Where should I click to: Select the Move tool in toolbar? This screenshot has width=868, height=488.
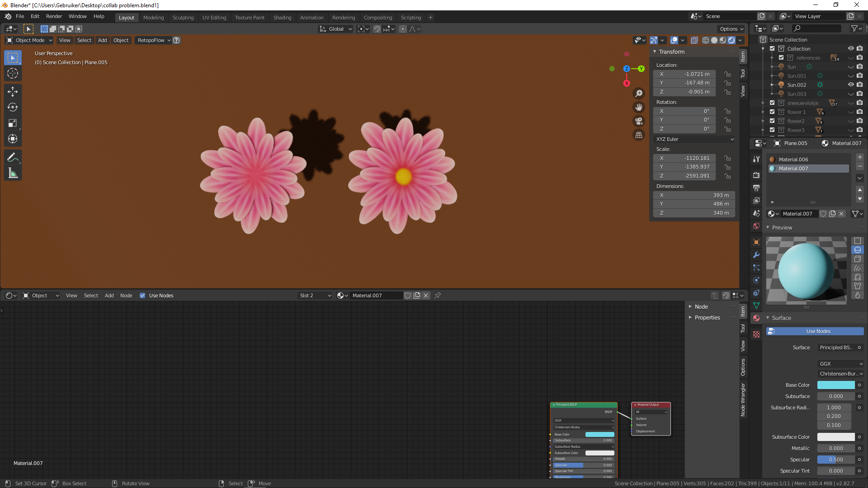tap(13, 92)
